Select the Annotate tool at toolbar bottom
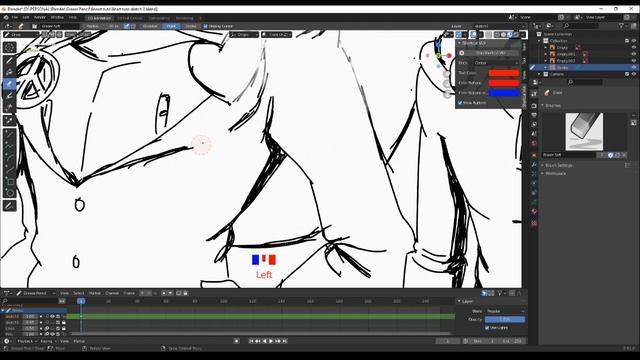This screenshot has height=360, width=640. (9, 206)
